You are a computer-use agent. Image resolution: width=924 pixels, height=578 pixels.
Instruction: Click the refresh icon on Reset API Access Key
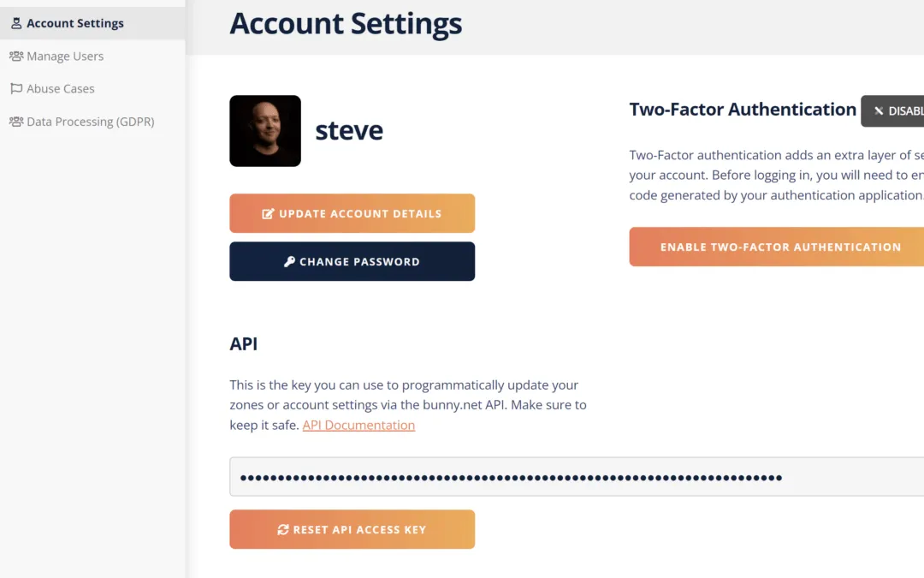click(283, 530)
